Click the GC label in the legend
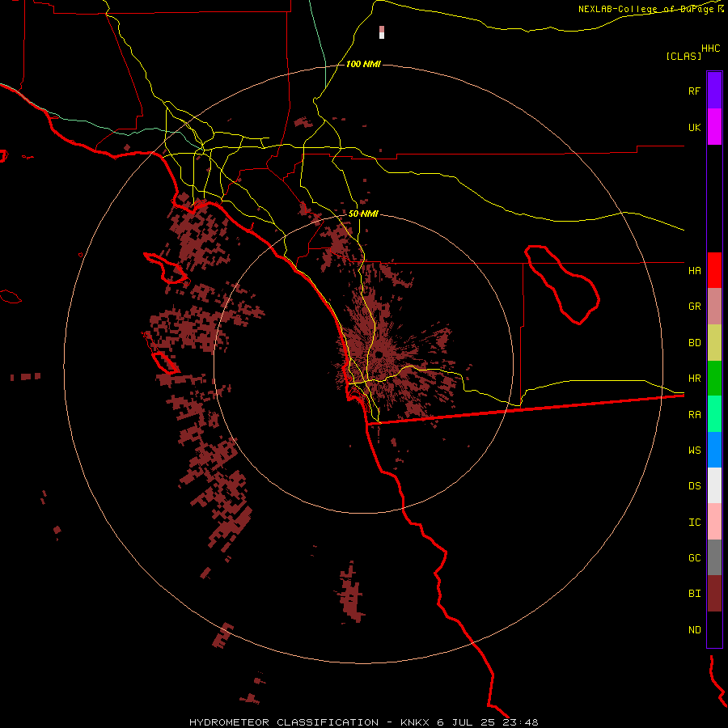This screenshot has height=728, width=728. [694, 558]
